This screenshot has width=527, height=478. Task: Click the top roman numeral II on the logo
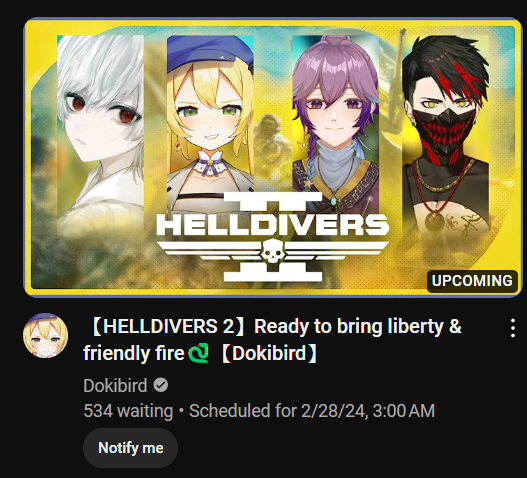[x=273, y=200]
